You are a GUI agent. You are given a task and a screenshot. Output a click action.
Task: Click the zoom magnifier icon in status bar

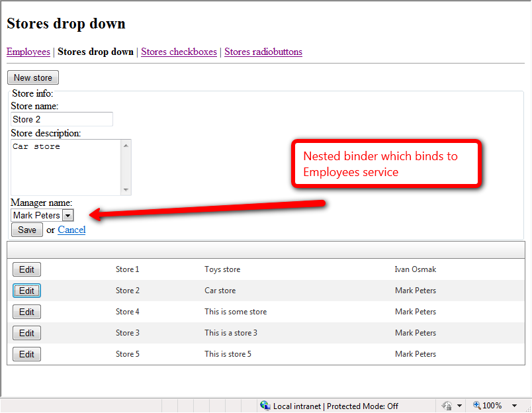[477, 406]
